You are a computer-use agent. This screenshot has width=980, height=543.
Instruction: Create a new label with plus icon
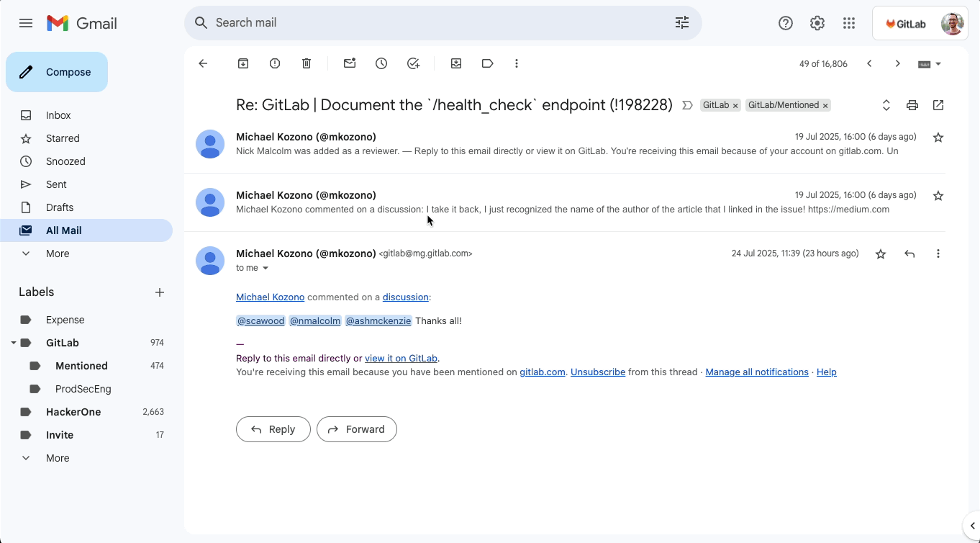pos(160,292)
